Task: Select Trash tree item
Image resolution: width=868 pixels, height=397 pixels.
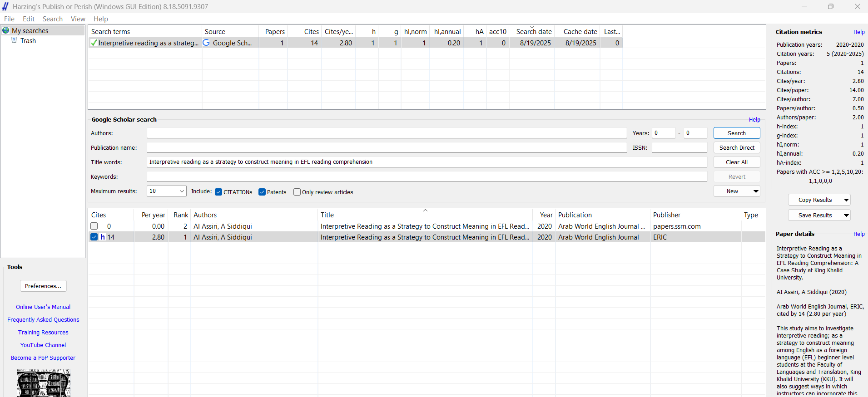Action: point(28,40)
